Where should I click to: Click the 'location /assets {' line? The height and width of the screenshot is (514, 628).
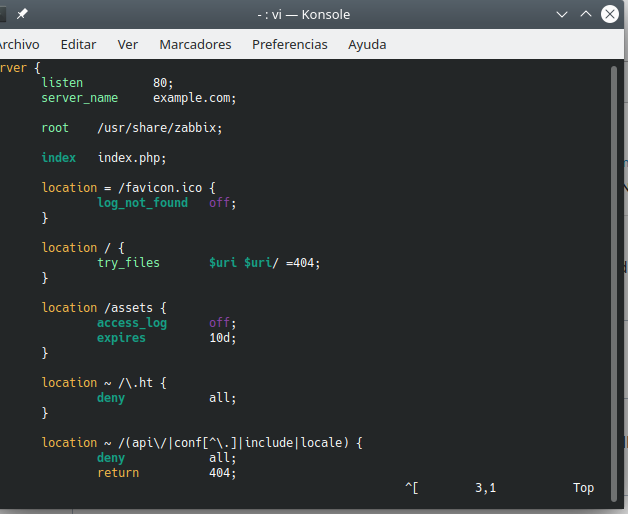104,308
